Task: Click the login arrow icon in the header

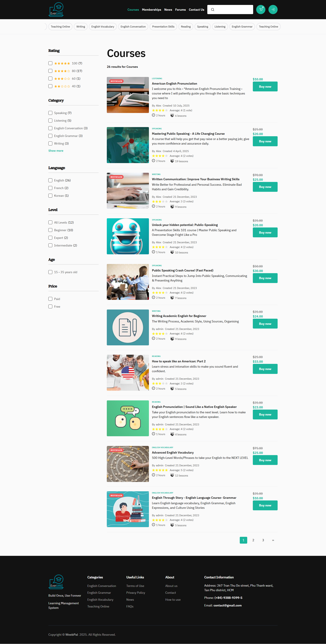Action: (x=273, y=10)
